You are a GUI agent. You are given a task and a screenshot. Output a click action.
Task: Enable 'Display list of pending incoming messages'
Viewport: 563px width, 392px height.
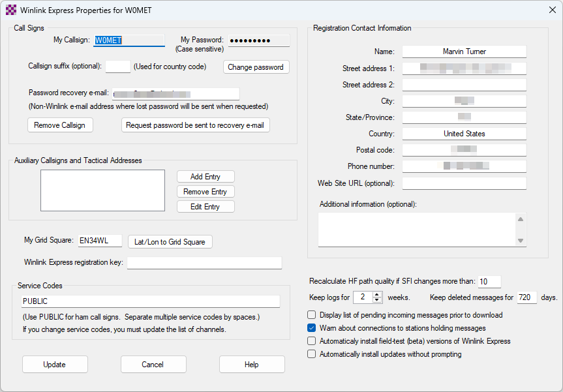[x=311, y=314]
